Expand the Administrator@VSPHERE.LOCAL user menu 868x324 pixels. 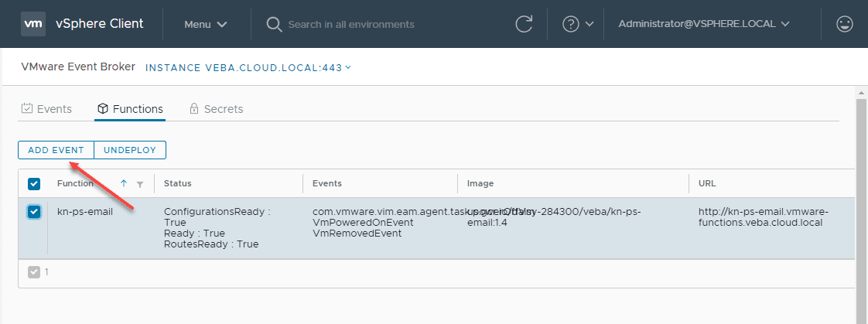click(703, 24)
